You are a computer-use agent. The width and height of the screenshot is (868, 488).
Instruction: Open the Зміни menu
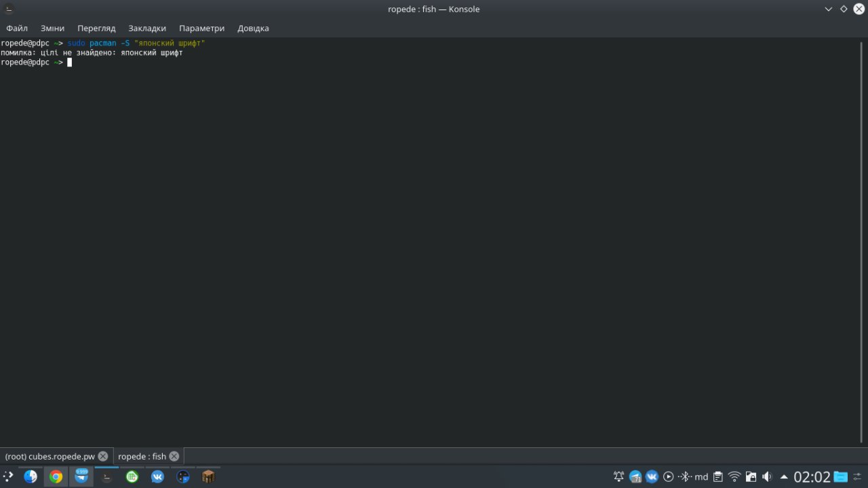coord(52,28)
